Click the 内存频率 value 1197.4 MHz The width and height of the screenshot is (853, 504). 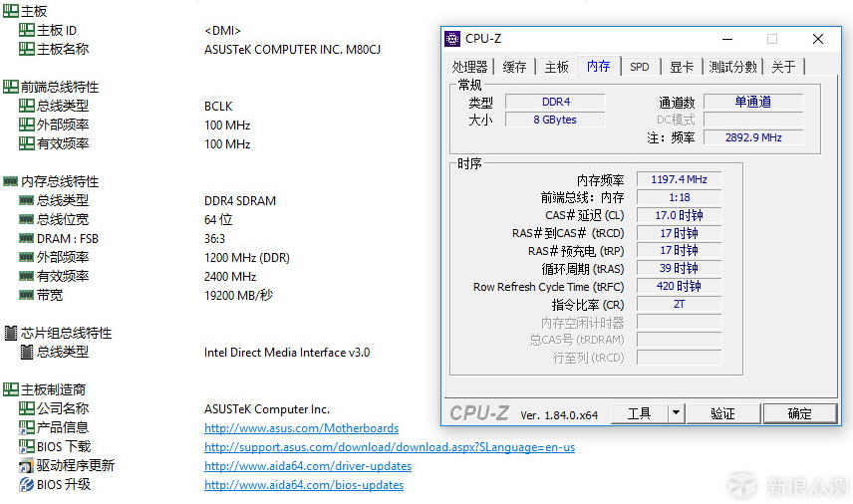[x=679, y=179]
